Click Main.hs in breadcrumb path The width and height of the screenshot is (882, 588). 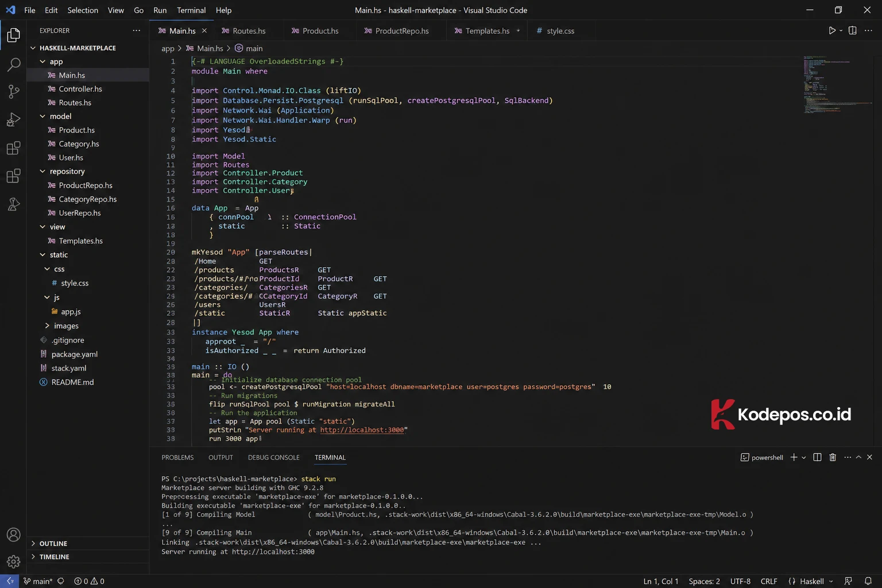tap(204, 48)
